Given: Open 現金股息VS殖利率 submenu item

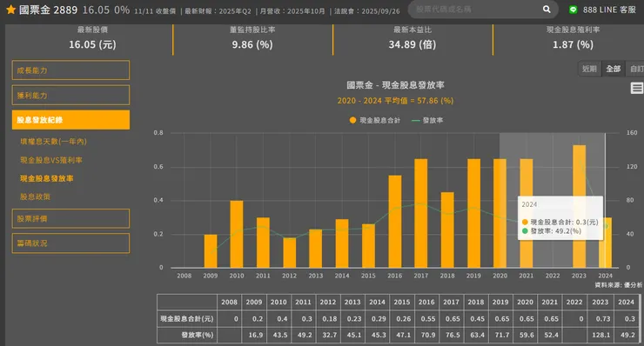Looking at the screenshot, I should click(51, 160).
